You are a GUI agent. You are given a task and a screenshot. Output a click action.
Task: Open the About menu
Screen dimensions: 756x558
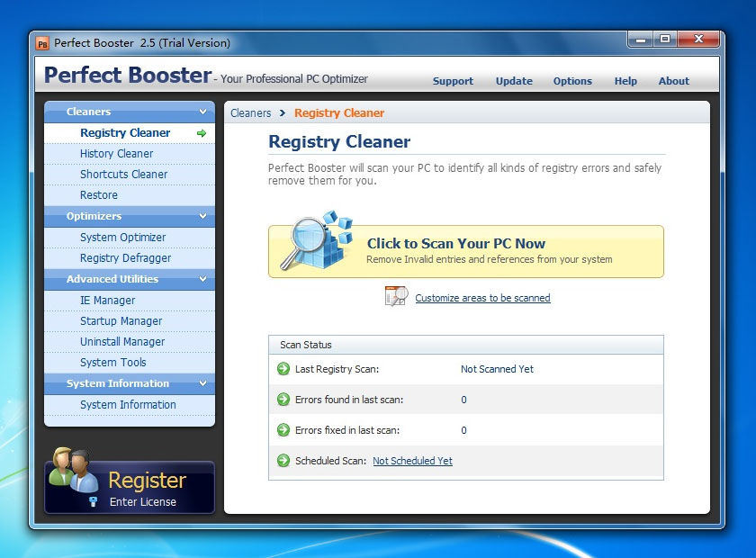tap(673, 81)
